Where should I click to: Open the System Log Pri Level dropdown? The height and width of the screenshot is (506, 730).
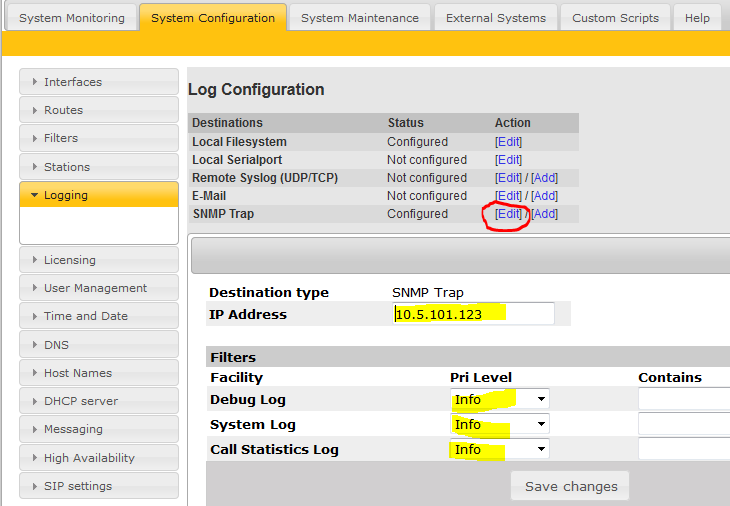(499, 425)
